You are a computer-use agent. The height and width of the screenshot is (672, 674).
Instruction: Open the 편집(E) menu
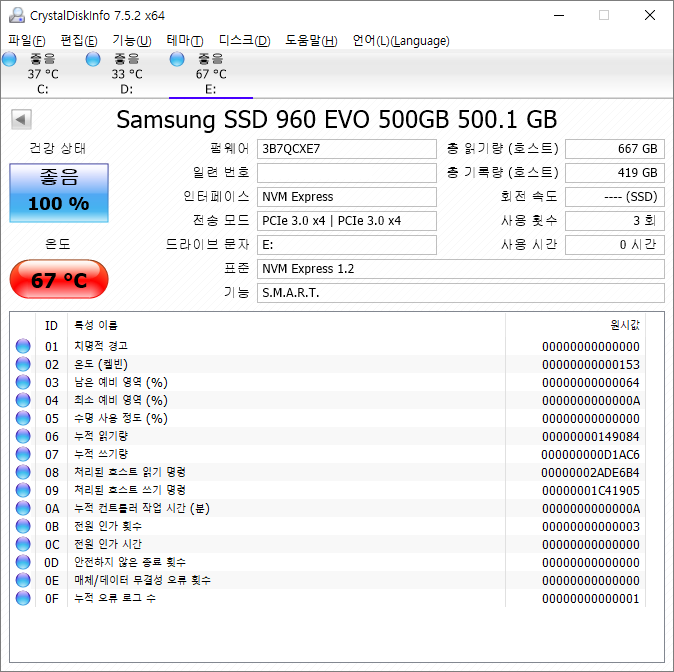(x=79, y=41)
